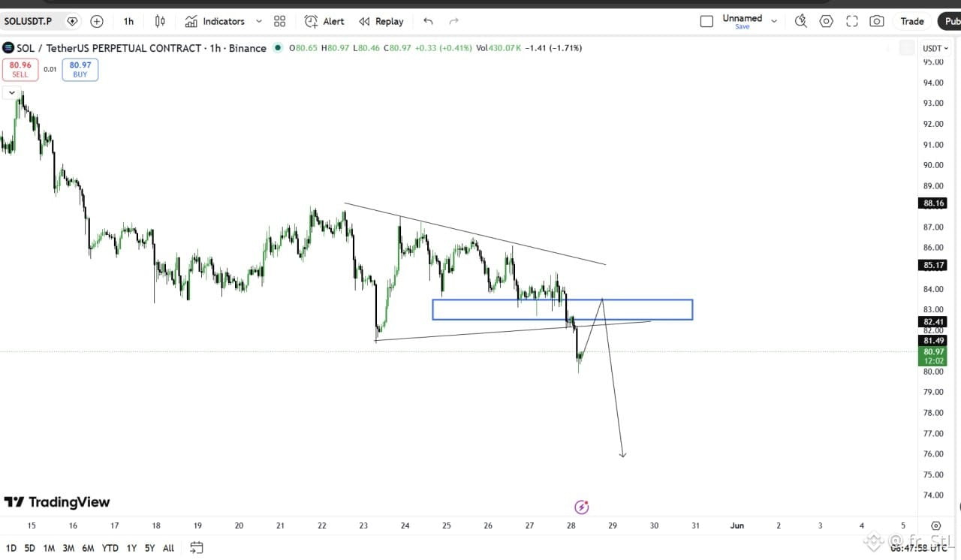Select the 5D date range
This screenshot has height=560, width=961.
point(29,548)
